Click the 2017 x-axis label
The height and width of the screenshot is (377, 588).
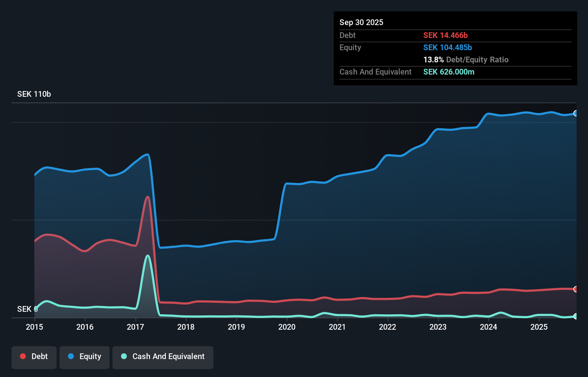coord(135,327)
